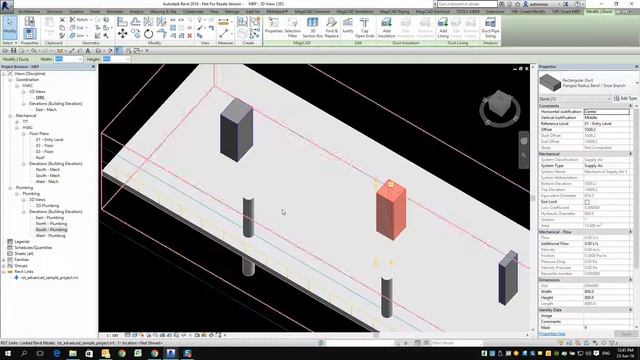Open the Selection Filter tool
The image size is (640, 360).
point(292,27)
